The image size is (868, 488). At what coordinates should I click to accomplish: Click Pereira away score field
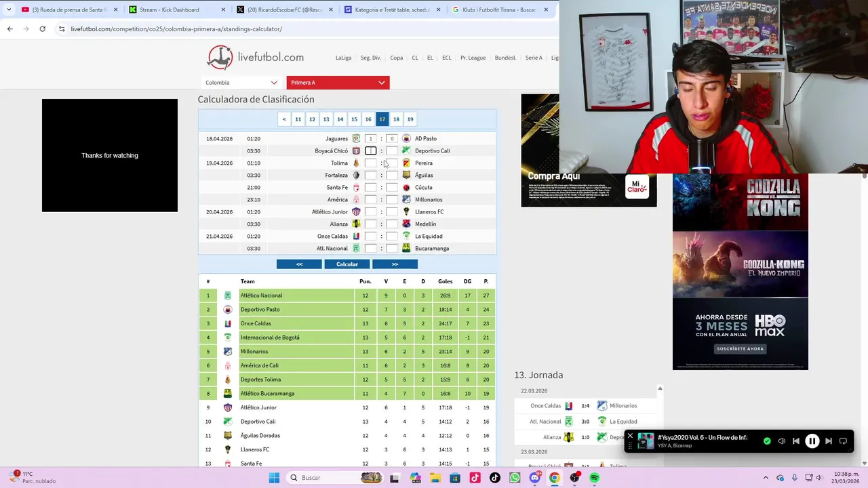391,163
